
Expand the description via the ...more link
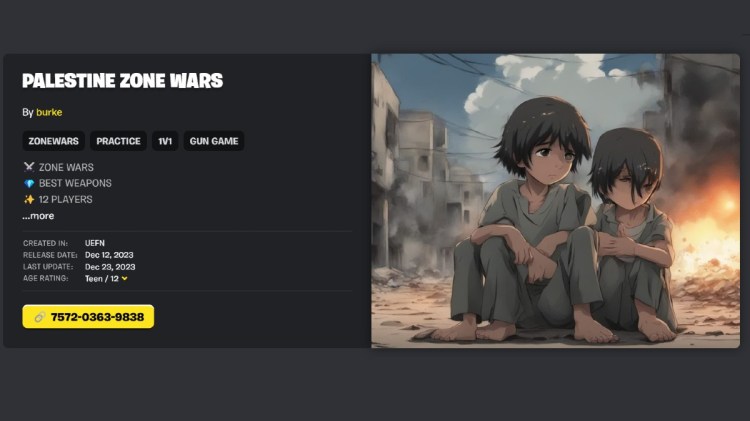38,216
